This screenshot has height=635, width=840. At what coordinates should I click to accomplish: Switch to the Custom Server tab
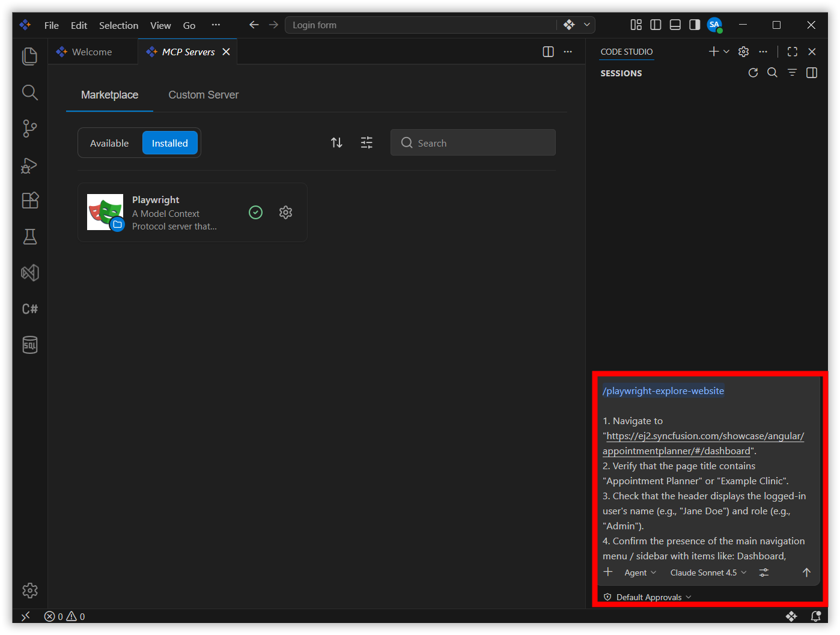(203, 95)
